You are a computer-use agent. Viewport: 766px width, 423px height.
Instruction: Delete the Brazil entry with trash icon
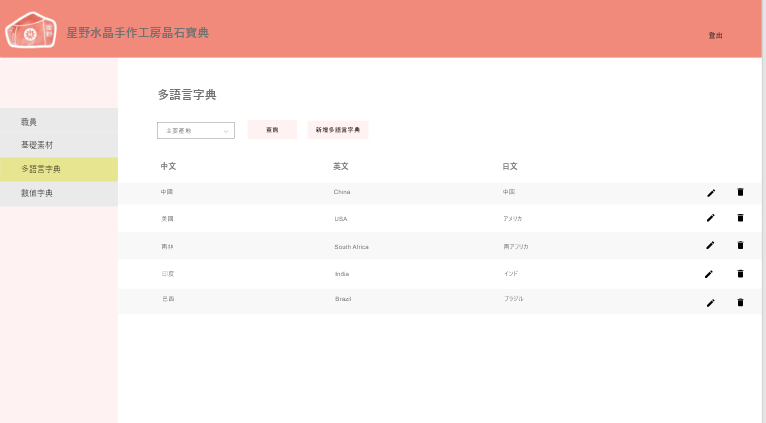click(x=740, y=302)
